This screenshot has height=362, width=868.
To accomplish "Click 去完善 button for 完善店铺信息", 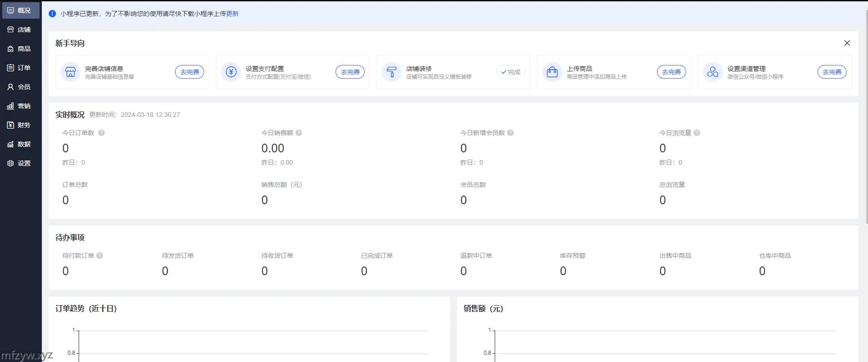I will 190,72.
